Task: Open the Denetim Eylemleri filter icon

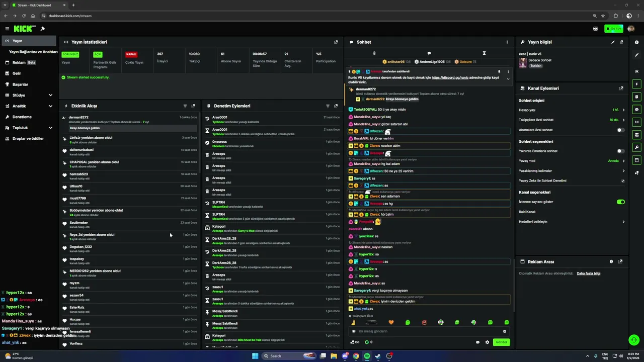Action: pos(328,106)
